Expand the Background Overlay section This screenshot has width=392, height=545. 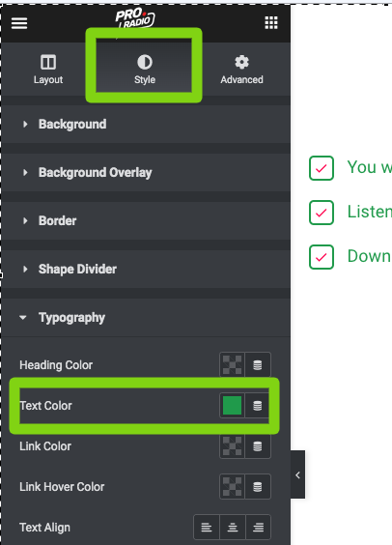(146, 172)
